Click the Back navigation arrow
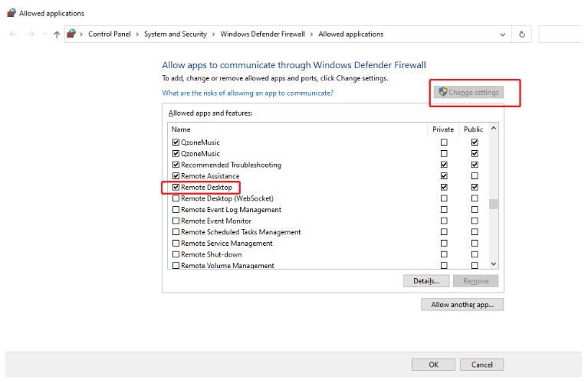 point(14,34)
